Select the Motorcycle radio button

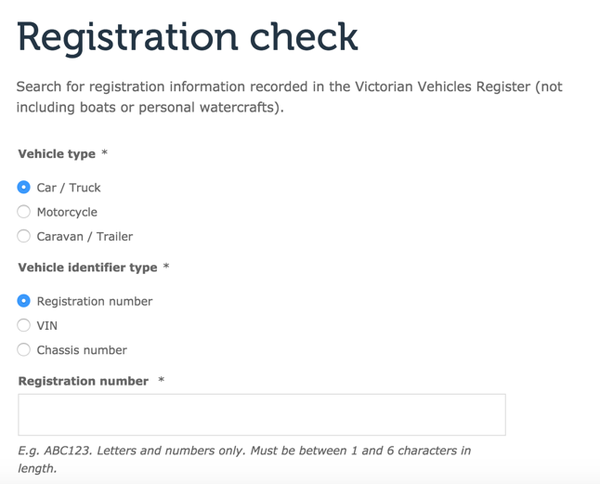(25, 212)
